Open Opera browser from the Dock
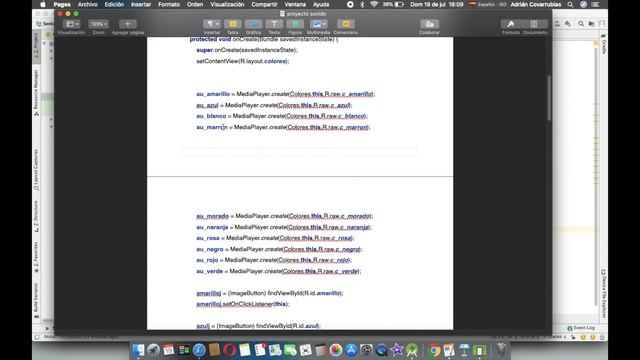 click(229, 350)
